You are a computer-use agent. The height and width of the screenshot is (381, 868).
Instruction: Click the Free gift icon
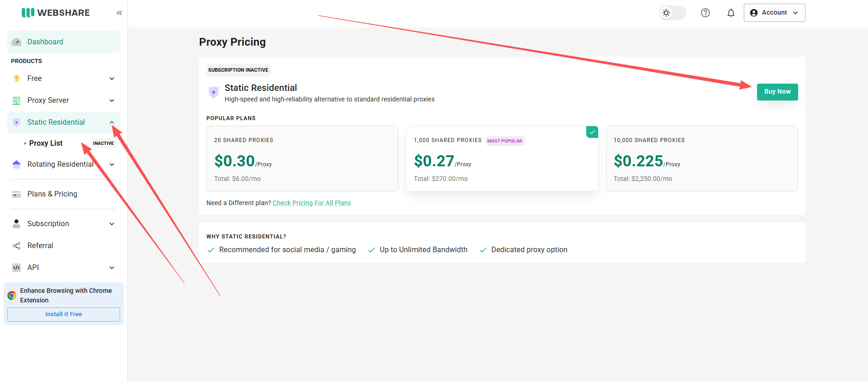click(x=16, y=79)
